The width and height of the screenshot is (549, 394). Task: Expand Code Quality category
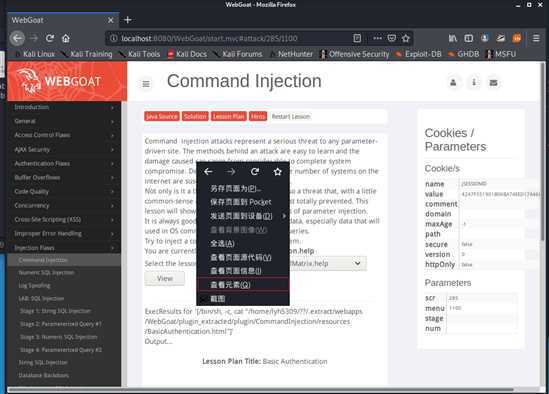click(64, 192)
